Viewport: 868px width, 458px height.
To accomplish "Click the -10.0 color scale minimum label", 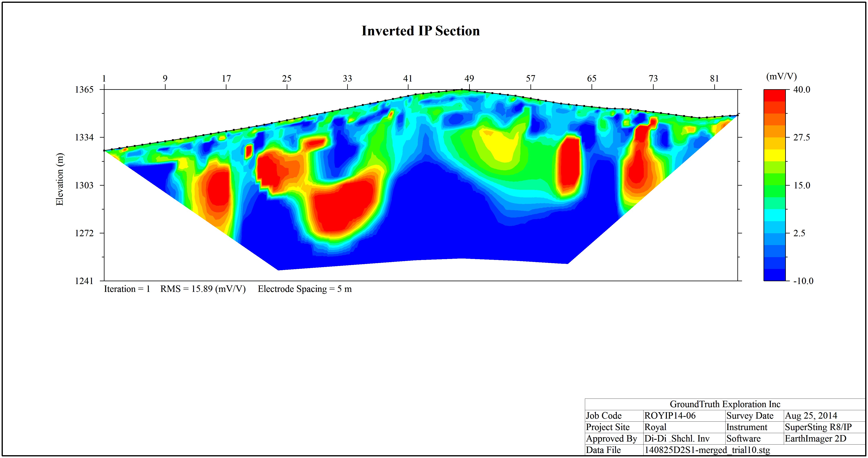I will [803, 281].
